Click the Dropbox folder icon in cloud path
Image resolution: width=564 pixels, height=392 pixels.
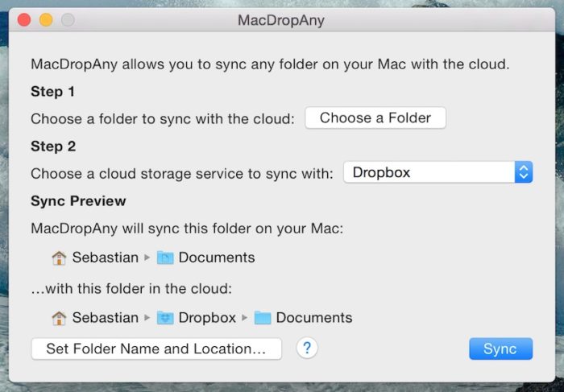pyautogui.click(x=165, y=318)
